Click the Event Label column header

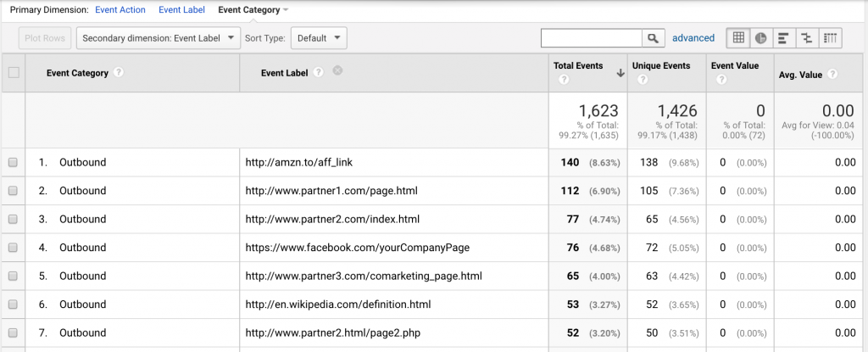(x=285, y=73)
